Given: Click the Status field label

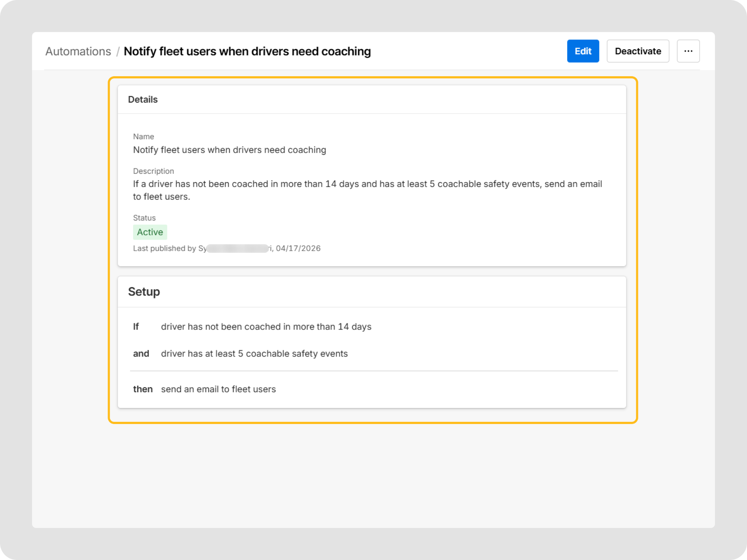Looking at the screenshot, I should (144, 218).
